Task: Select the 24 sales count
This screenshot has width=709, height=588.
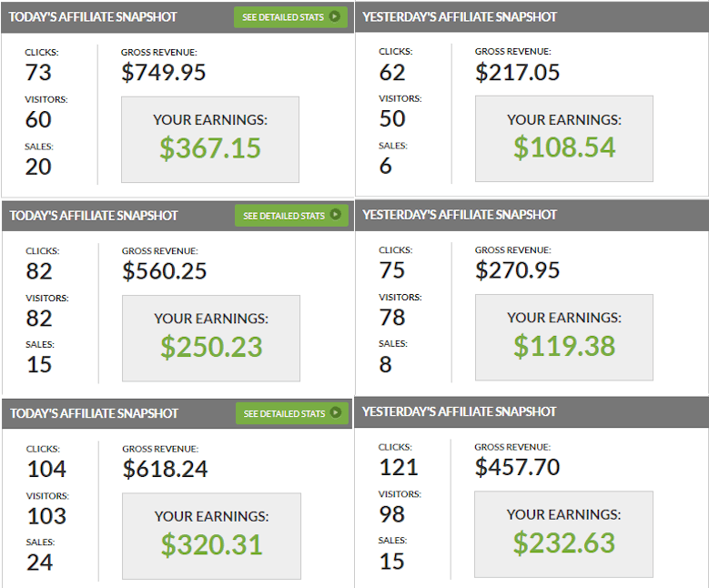Action: [39, 563]
